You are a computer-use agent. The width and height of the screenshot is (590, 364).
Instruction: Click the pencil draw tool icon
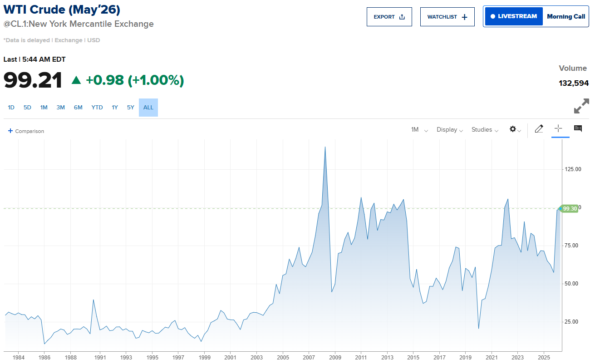pos(539,129)
